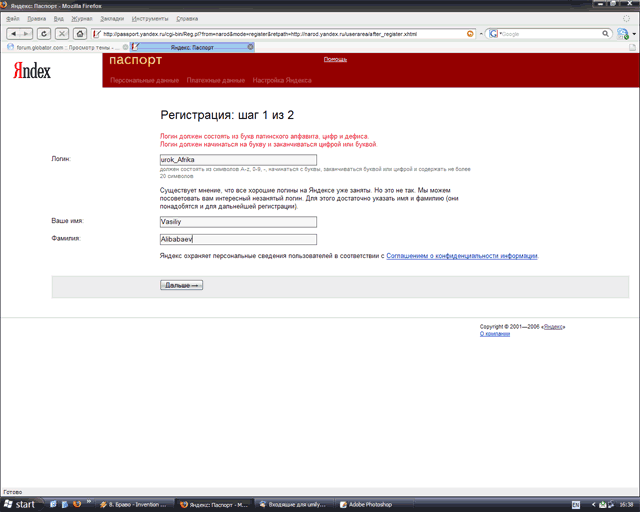Click the Фамилия field with Alibabaev

pos(238,239)
